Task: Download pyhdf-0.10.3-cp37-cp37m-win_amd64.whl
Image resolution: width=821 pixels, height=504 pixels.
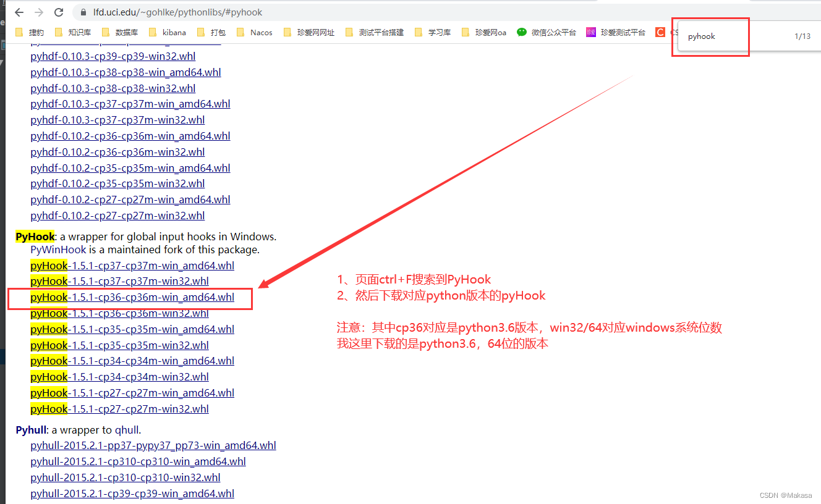Action: 130,104
